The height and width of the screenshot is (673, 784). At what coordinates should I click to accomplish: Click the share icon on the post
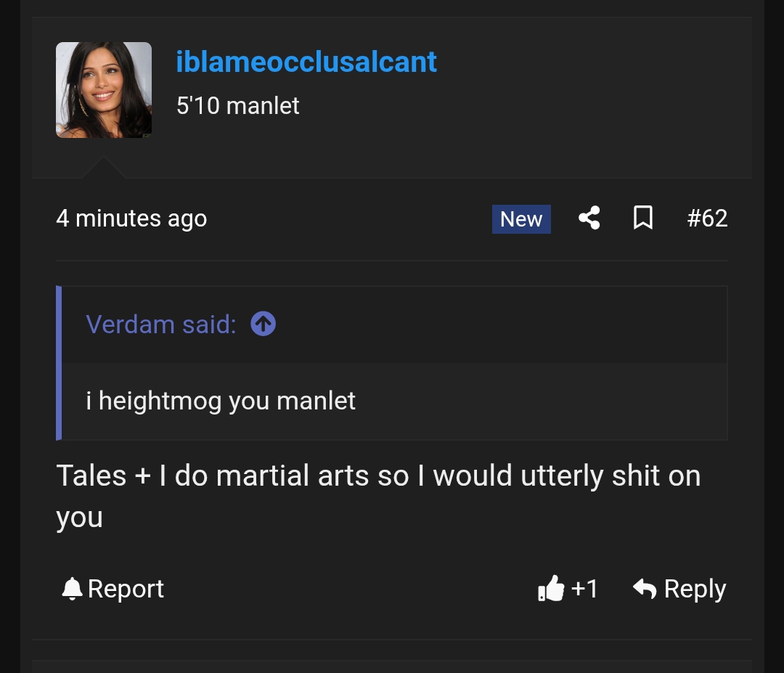[589, 218]
